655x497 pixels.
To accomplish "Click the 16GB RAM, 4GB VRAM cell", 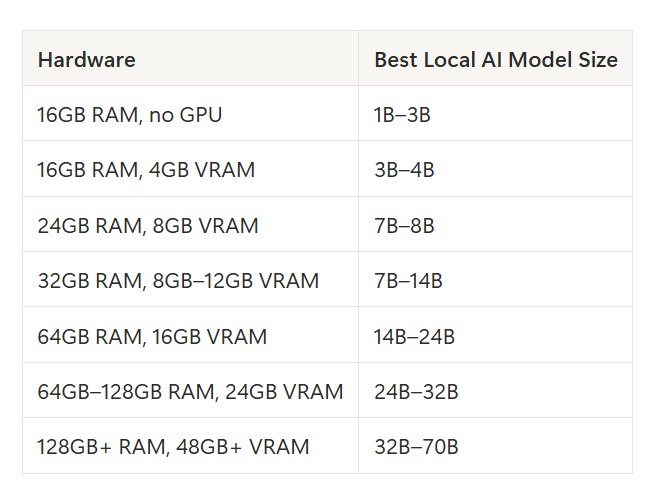I will coord(190,169).
